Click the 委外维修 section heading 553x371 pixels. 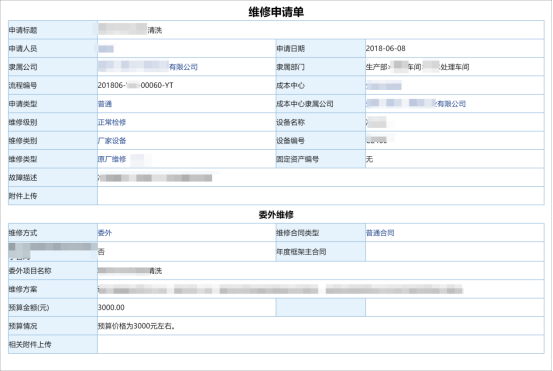(x=276, y=214)
